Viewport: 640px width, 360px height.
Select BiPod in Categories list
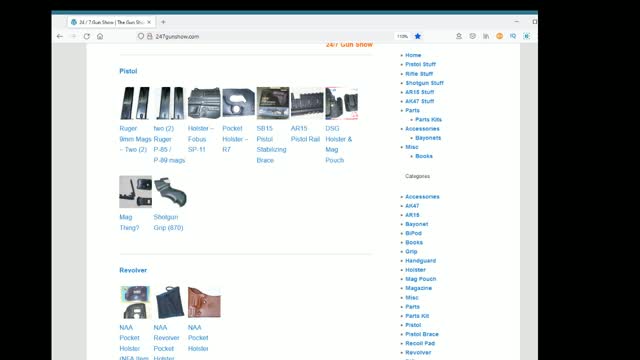tap(413, 233)
